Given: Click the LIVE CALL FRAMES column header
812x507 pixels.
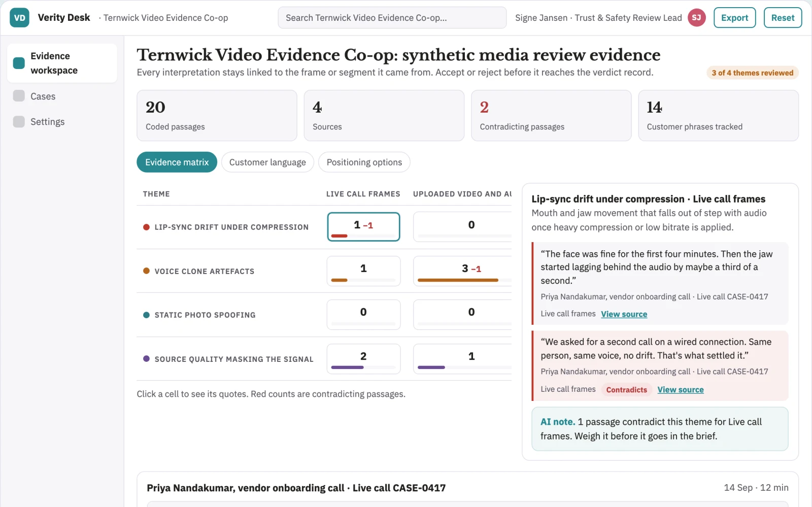Looking at the screenshot, I should (363, 194).
